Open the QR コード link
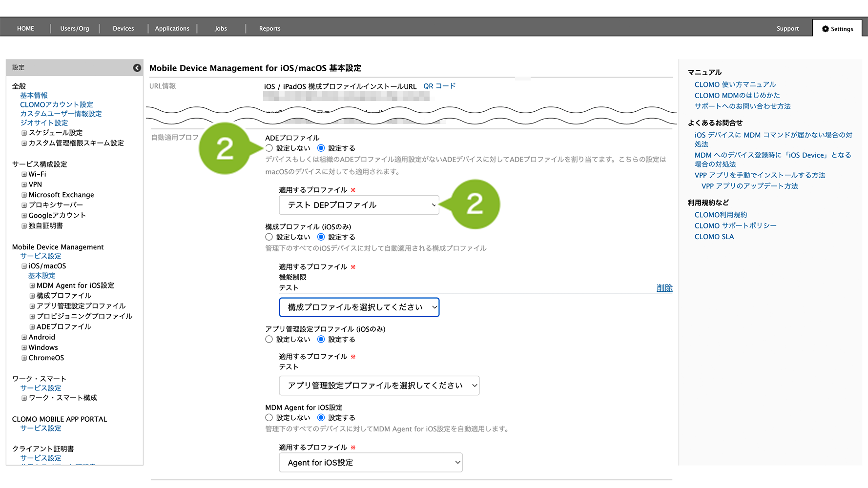 [x=439, y=86]
